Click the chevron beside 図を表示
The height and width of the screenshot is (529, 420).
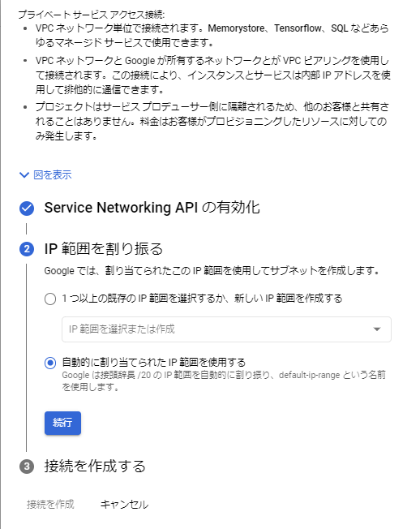(24, 174)
